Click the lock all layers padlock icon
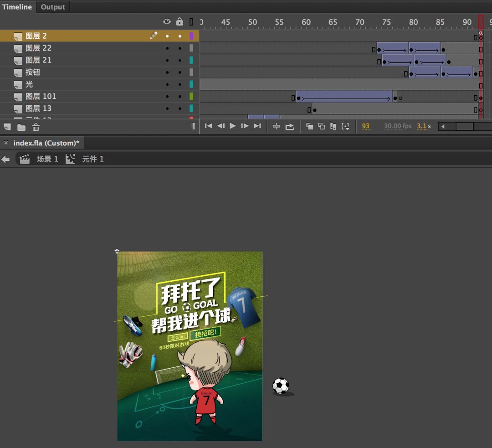The height and width of the screenshot is (448, 492). 179,21
